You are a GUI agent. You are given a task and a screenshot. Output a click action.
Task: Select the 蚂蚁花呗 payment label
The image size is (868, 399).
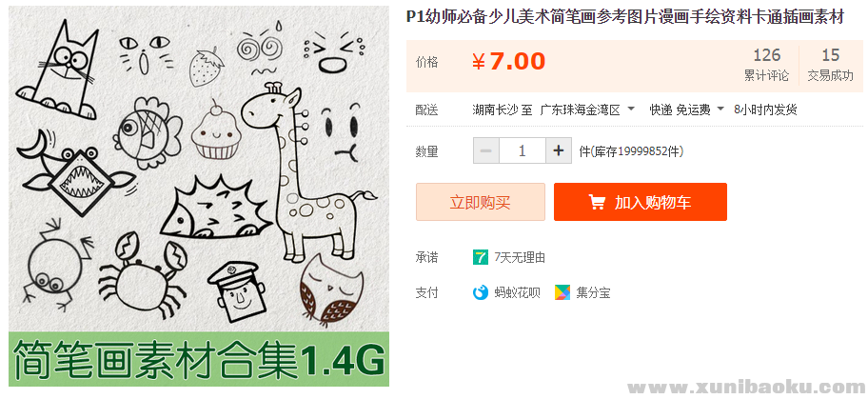coord(517,292)
